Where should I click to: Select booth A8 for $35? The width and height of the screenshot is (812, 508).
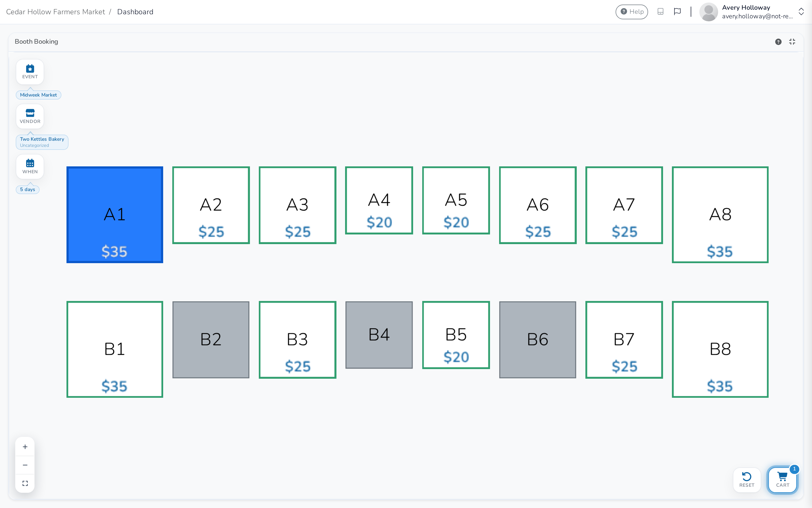[x=720, y=215]
